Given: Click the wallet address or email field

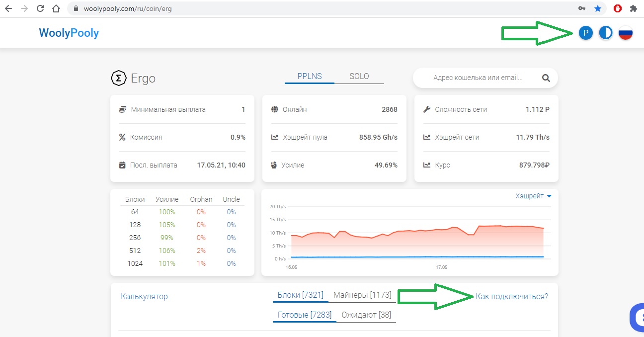Looking at the screenshot, I should pyautogui.click(x=478, y=78).
